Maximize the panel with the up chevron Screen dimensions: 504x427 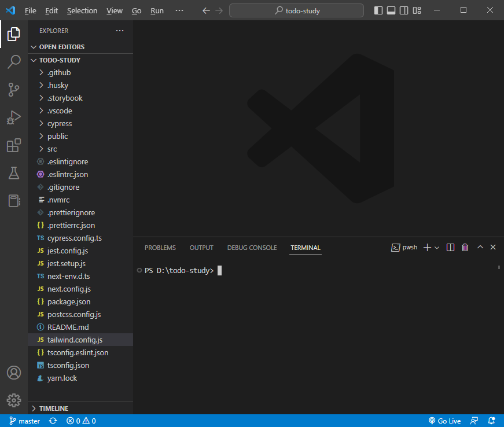pyautogui.click(x=480, y=247)
